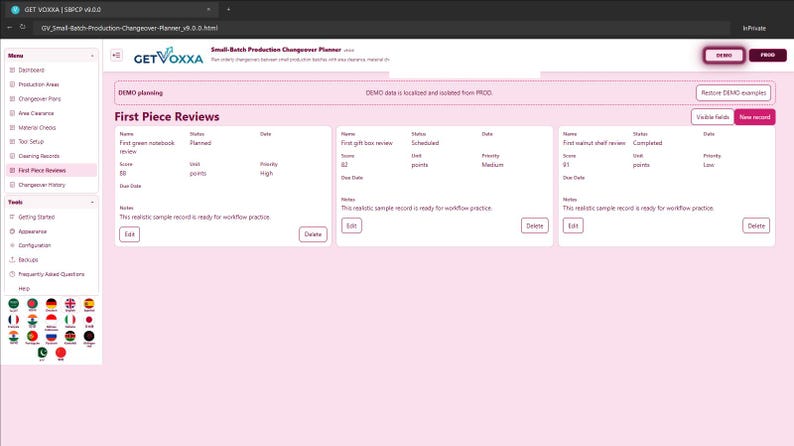The width and height of the screenshot is (794, 446).
Task: Open a new browser tab
Action: coord(228,9)
